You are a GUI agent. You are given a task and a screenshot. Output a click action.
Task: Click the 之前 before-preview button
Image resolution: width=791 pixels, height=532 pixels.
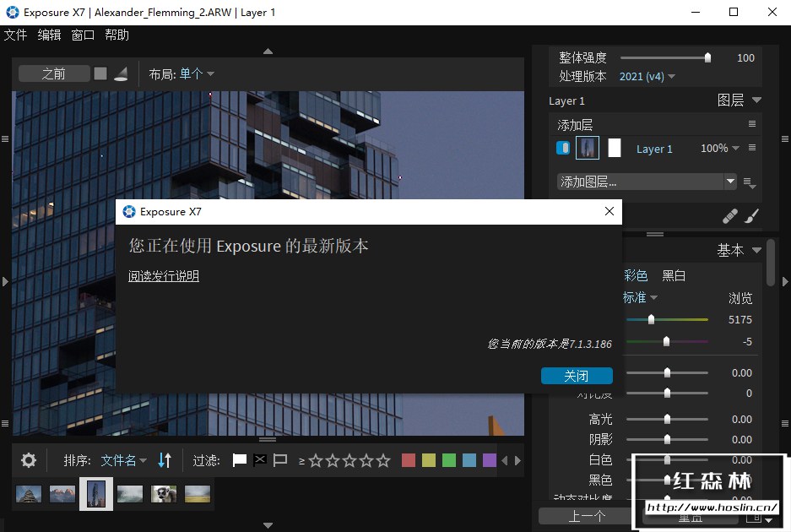pyautogui.click(x=54, y=73)
